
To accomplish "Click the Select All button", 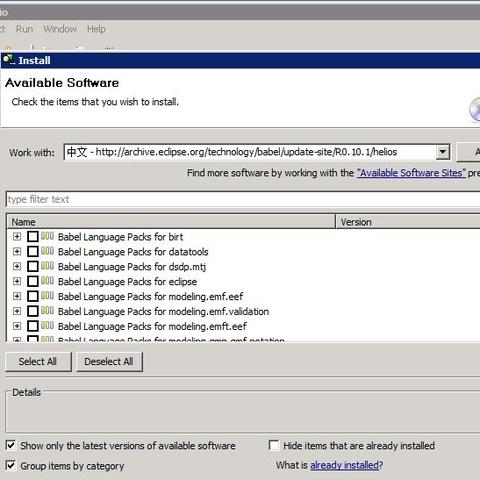I will pos(38,362).
